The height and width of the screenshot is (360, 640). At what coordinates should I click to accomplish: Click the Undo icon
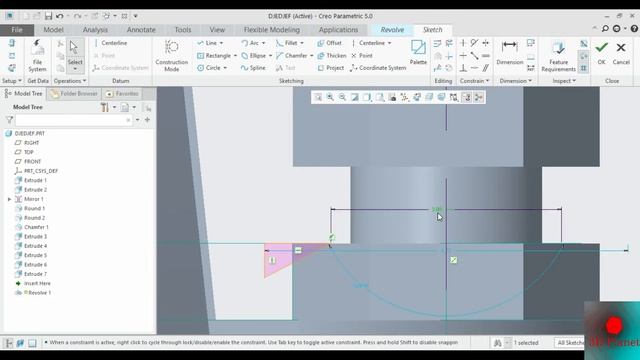[60, 16]
